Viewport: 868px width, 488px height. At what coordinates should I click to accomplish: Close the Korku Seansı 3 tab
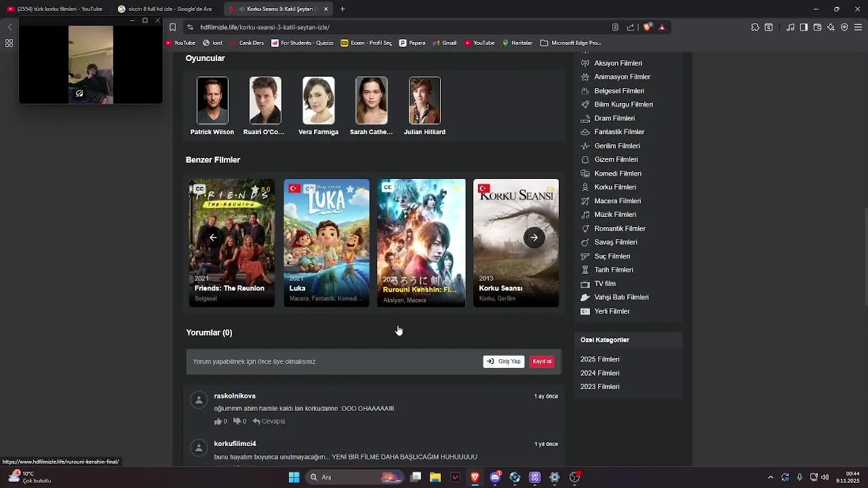click(x=325, y=9)
